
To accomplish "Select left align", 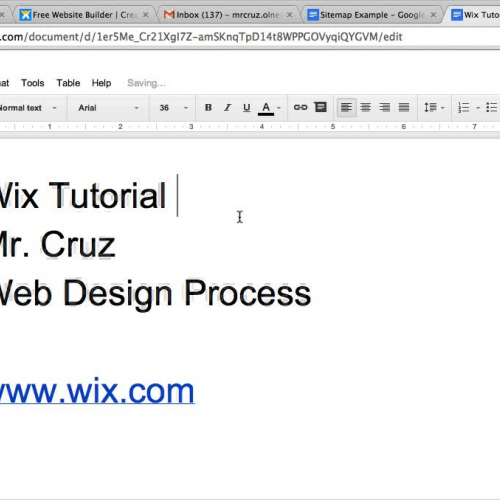I will click(x=346, y=107).
